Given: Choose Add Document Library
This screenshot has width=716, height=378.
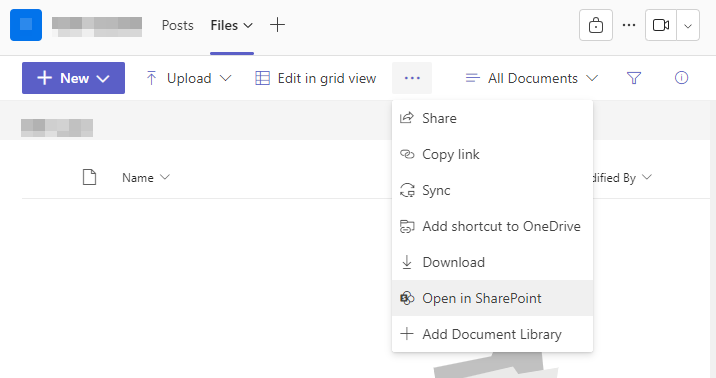Looking at the screenshot, I should click(492, 334).
